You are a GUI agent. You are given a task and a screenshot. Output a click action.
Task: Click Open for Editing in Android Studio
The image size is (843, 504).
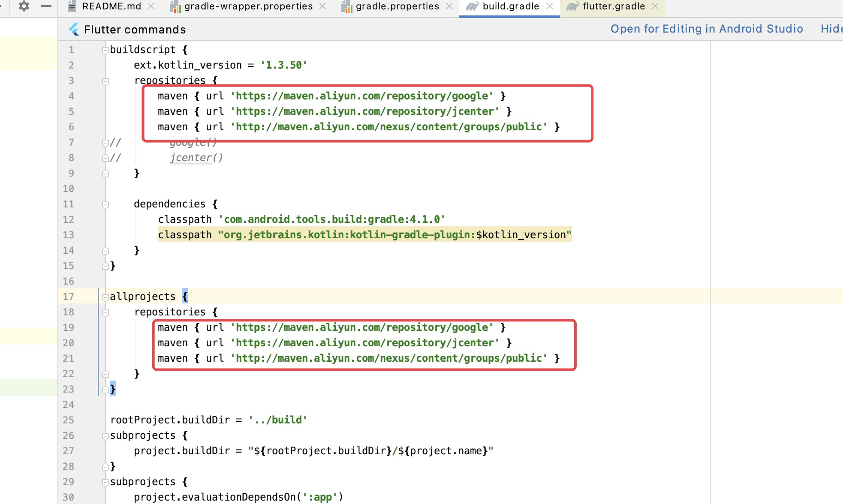[706, 29]
